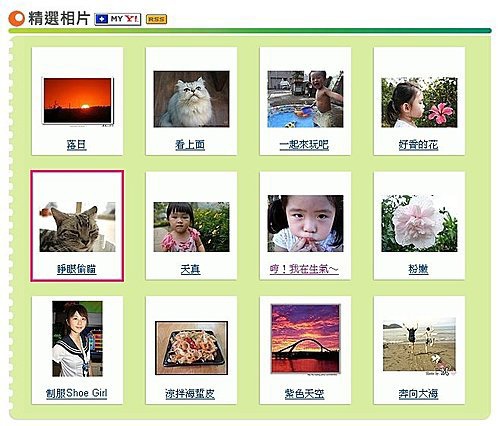This screenshot has width=500, height=426.
Task: Open the orange RSS feed icon
Action: tap(156, 20)
